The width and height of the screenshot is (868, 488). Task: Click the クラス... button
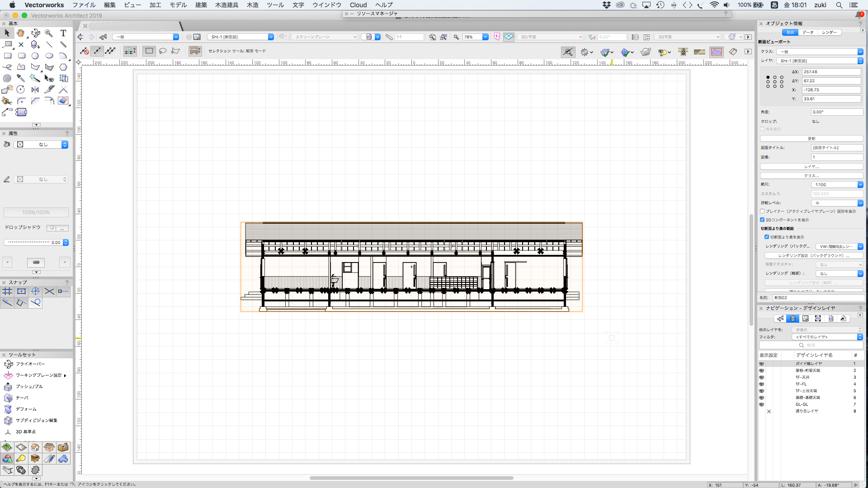click(x=811, y=176)
